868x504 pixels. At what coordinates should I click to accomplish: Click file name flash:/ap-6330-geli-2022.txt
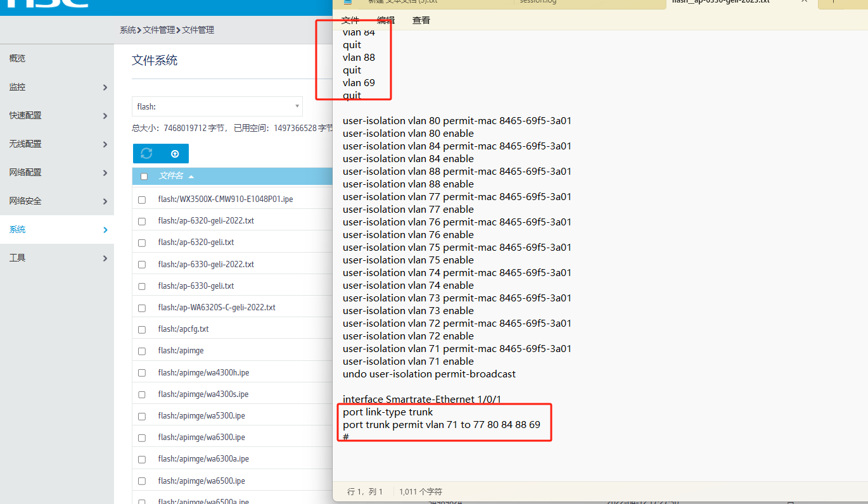206,265
